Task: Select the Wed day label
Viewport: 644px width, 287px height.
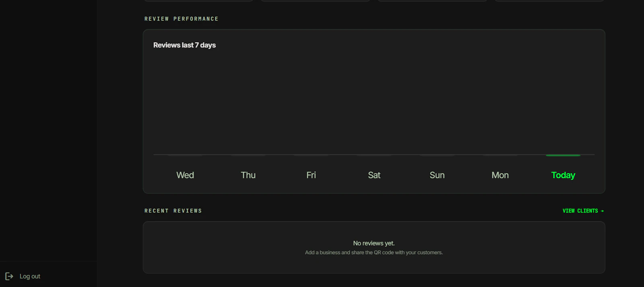Action: (185, 175)
